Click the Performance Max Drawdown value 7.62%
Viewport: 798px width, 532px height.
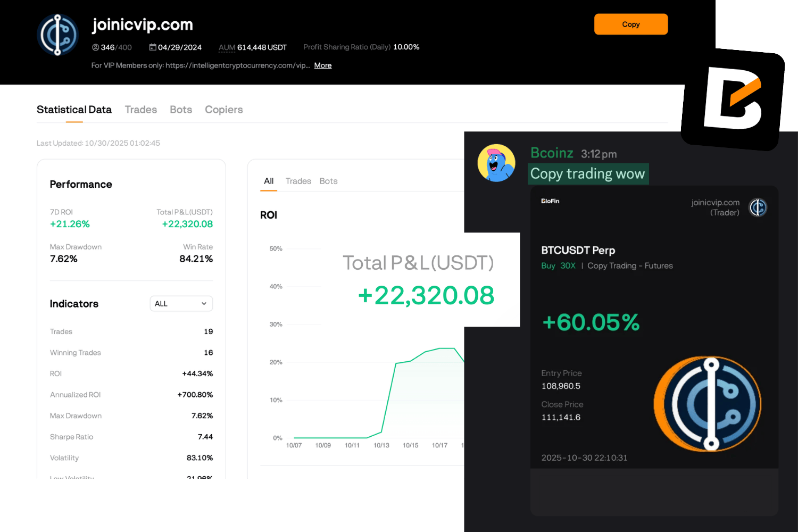coord(64,259)
